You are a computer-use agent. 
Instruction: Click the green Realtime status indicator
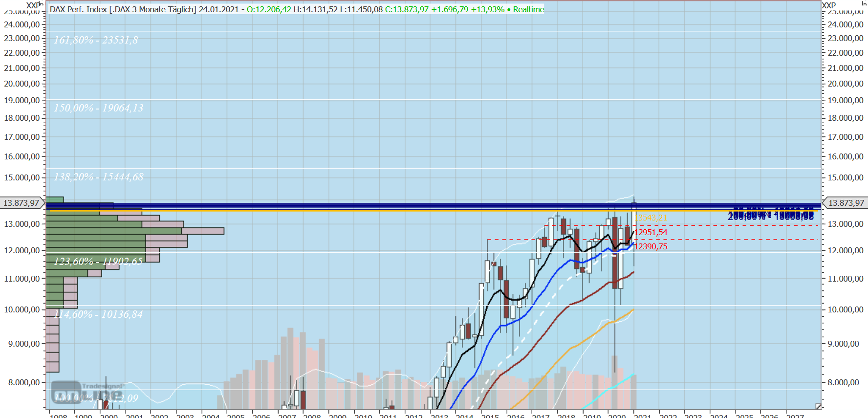[x=525, y=9]
